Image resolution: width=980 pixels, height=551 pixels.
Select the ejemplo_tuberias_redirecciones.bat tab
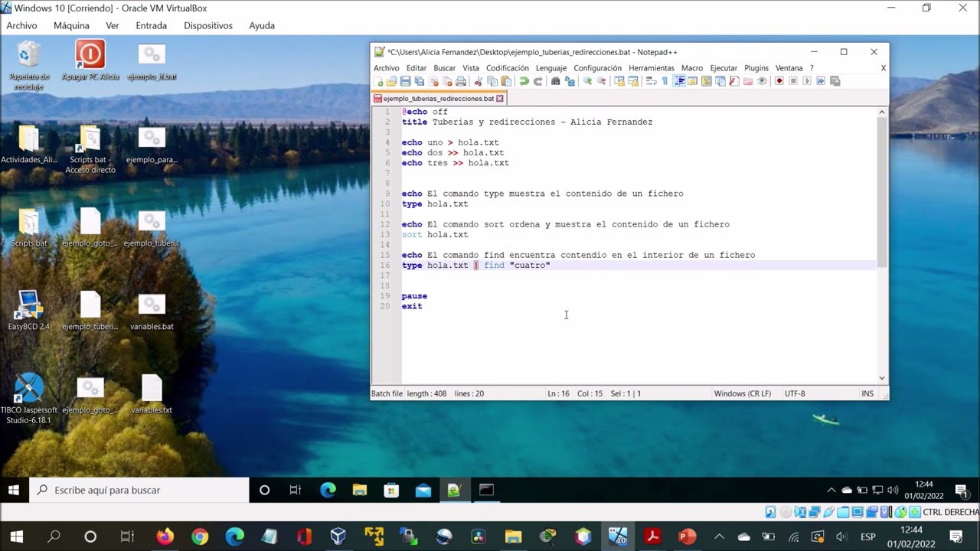pyautogui.click(x=439, y=99)
